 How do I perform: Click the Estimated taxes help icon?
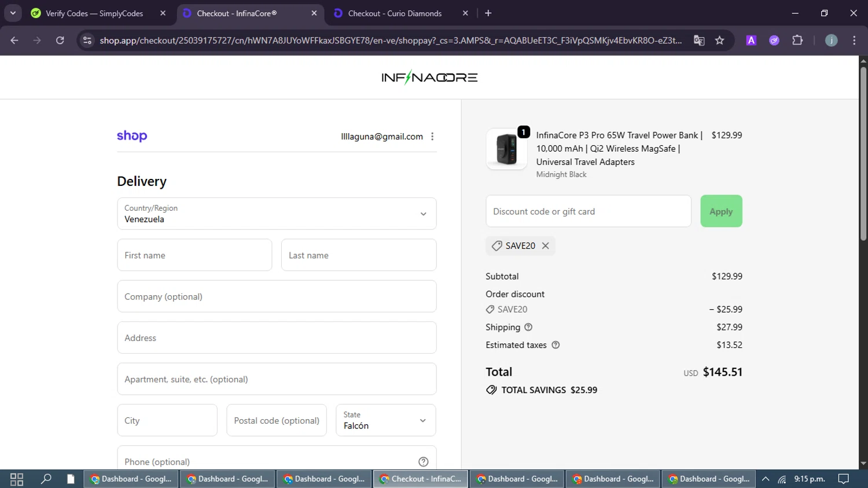point(556,345)
